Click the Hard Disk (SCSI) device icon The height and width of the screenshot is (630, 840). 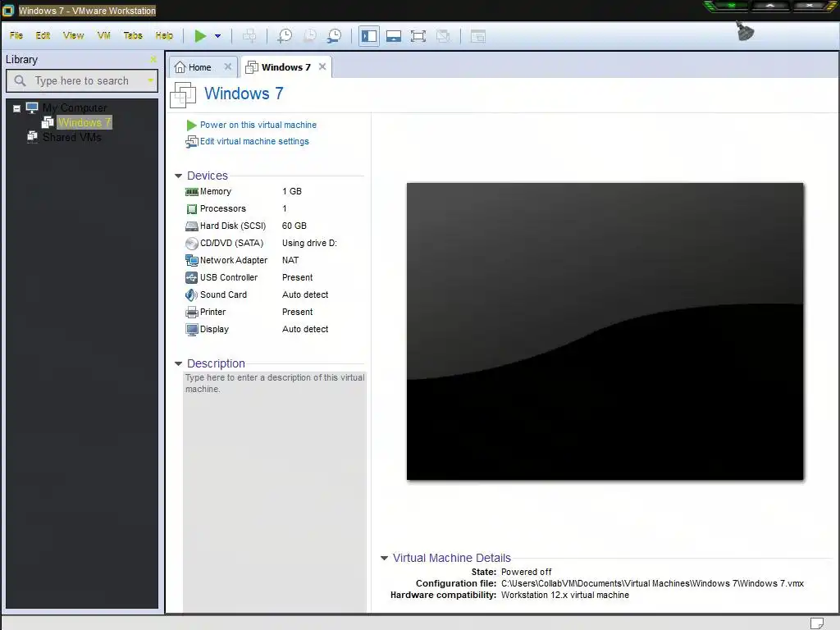tap(191, 226)
